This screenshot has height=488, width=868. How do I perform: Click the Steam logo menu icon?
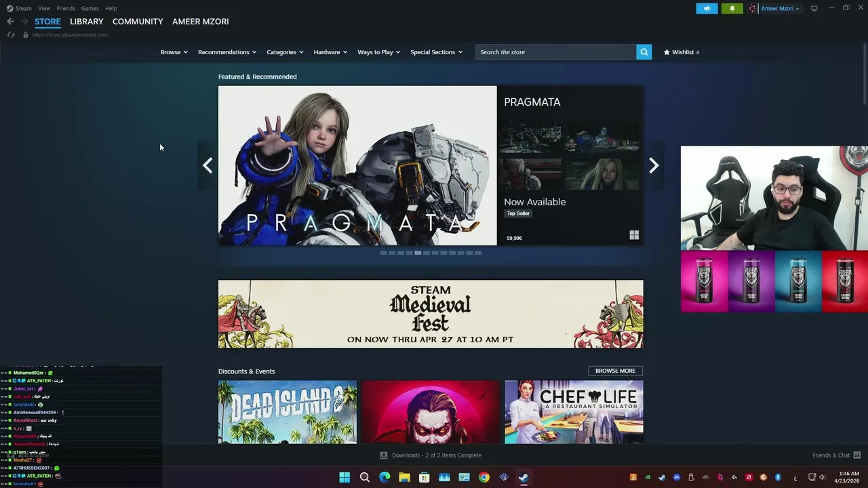point(9,8)
